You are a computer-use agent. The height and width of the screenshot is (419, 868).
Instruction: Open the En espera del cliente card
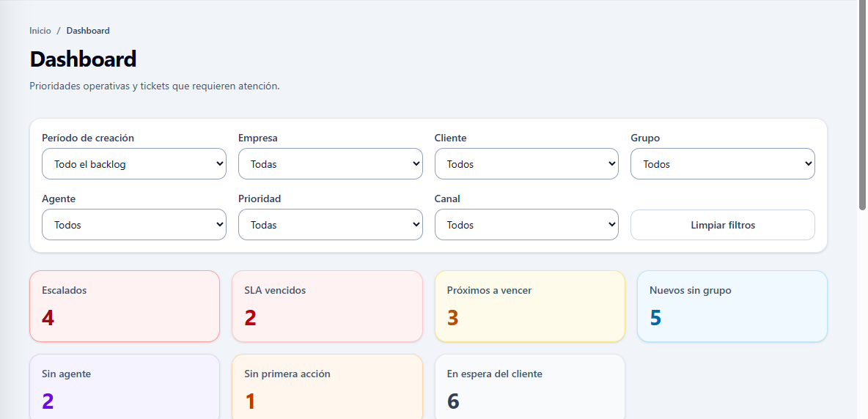(530, 387)
